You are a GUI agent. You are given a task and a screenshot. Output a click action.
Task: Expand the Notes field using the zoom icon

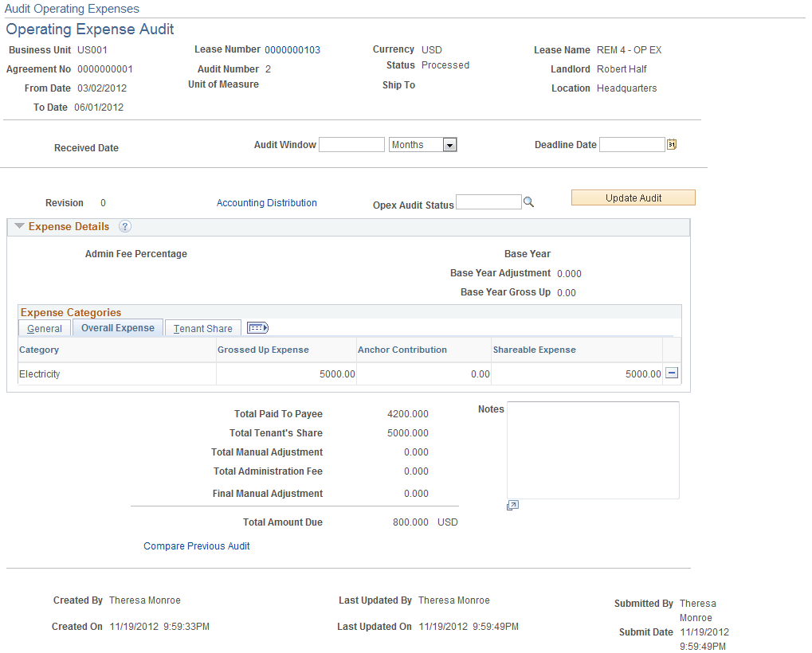(x=512, y=505)
